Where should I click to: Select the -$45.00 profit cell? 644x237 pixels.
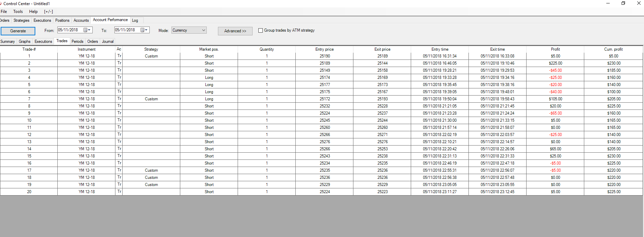pyautogui.click(x=555, y=70)
